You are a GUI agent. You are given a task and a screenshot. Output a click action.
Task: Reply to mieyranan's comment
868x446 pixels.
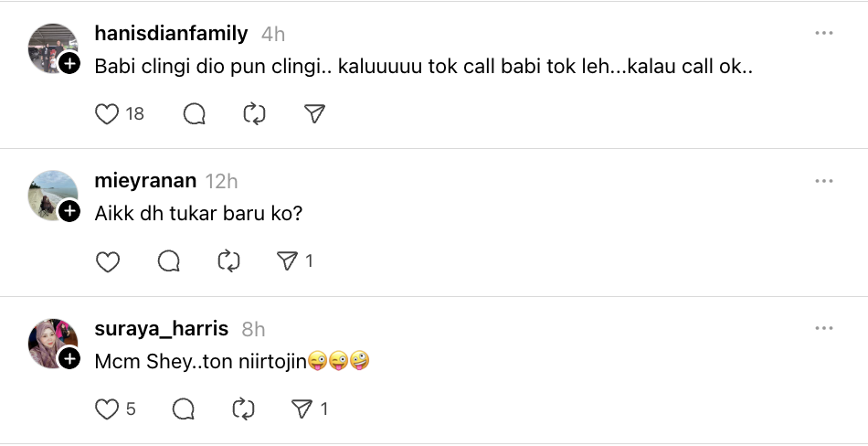point(169,261)
